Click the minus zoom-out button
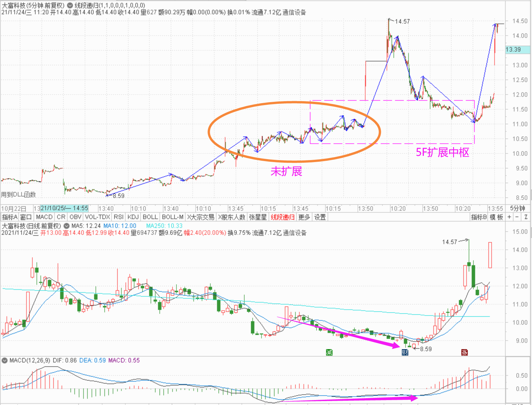 click(517, 217)
